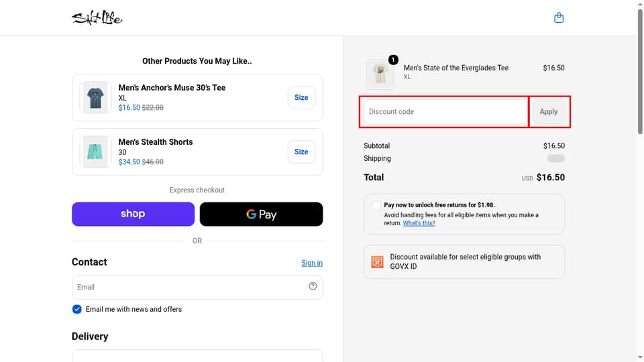Click the Salt Life logo
Viewport: 644px width, 362px height.
coord(97,18)
